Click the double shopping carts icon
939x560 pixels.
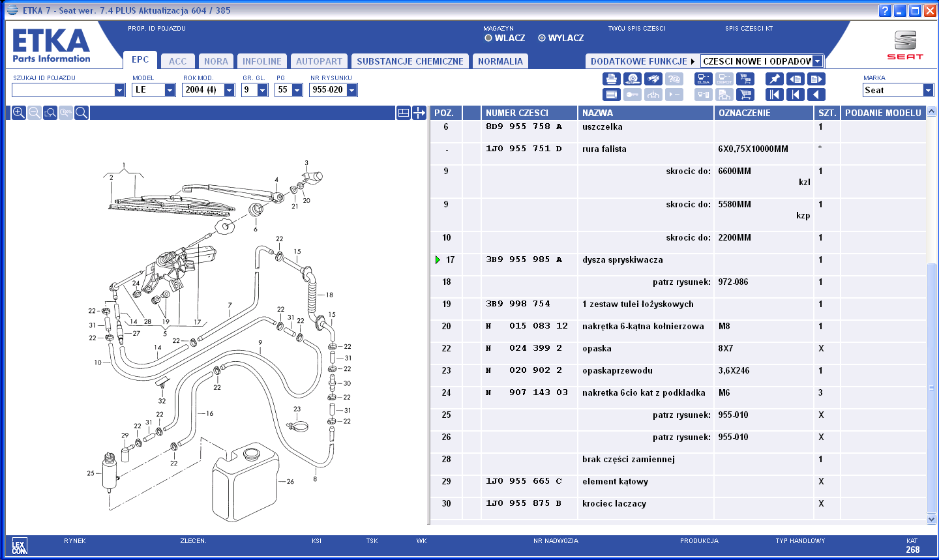(x=745, y=79)
